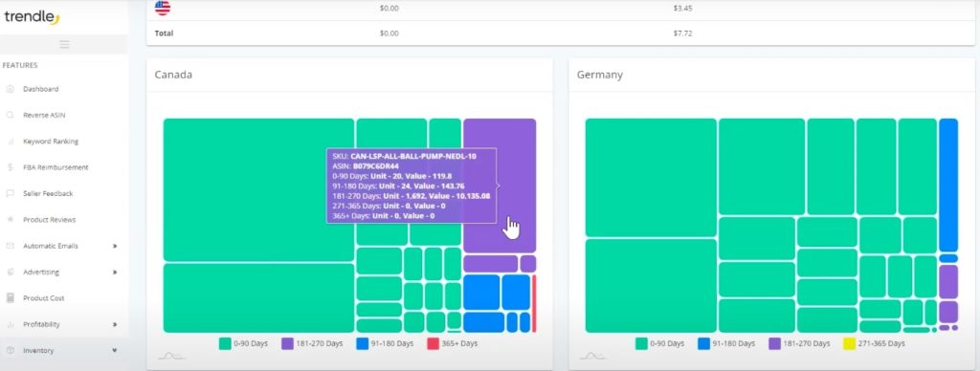Click the Reverse ASIN search icon
The width and height of the screenshot is (980, 371).
tap(10, 115)
